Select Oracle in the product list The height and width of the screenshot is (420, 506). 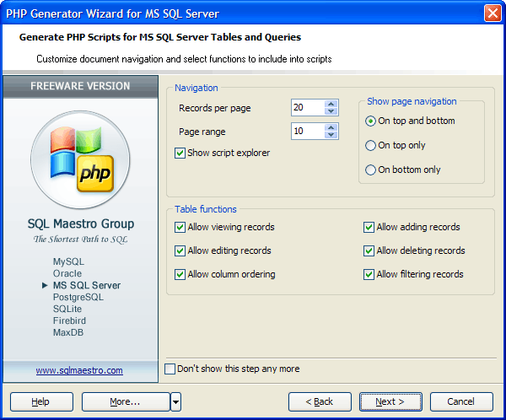tap(67, 273)
